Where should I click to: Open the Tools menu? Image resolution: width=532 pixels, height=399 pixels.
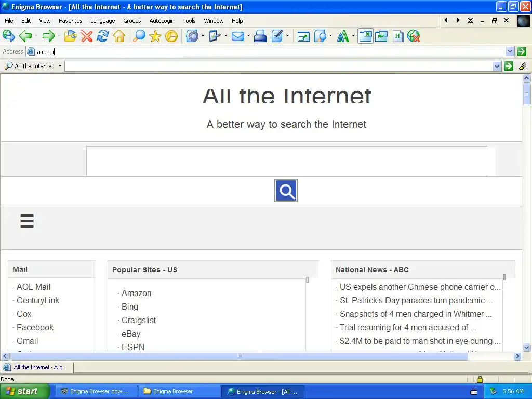pyautogui.click(x=189, y=21)
